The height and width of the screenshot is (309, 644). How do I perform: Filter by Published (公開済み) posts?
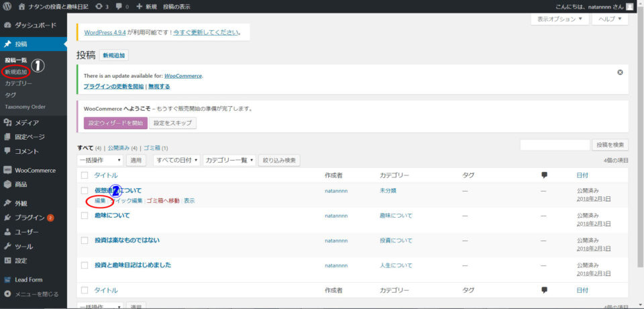(x=119, y=148)
